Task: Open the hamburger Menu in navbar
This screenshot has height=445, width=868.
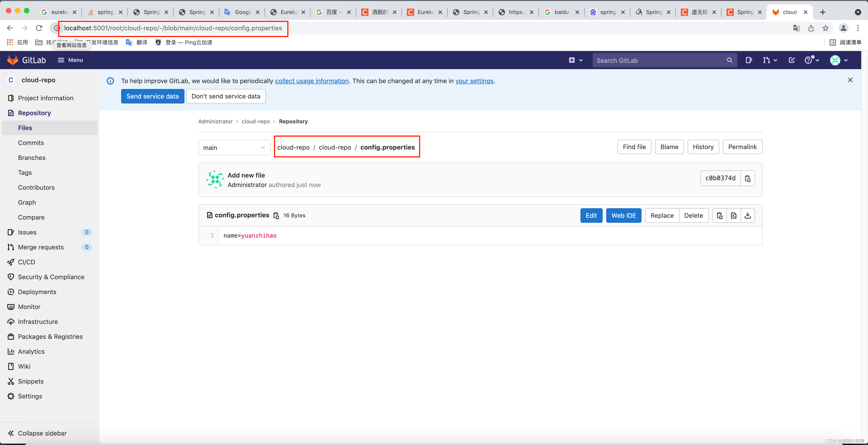Action: pos(71,60)
